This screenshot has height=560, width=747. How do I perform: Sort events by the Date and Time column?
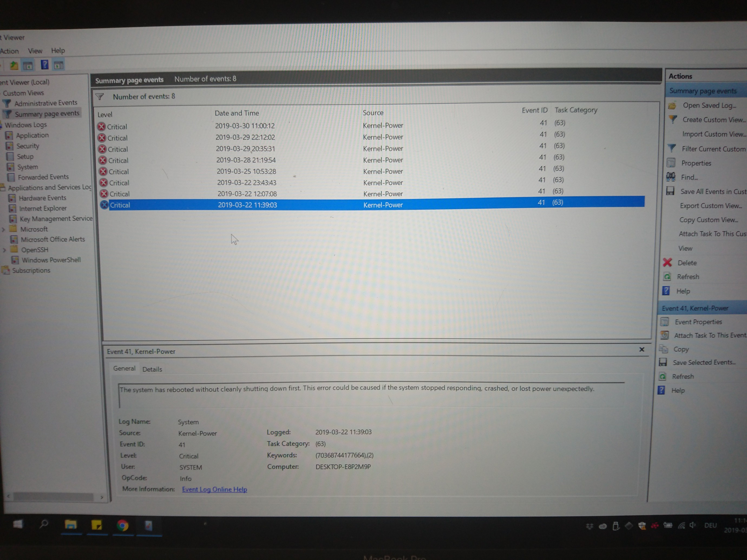237,113
